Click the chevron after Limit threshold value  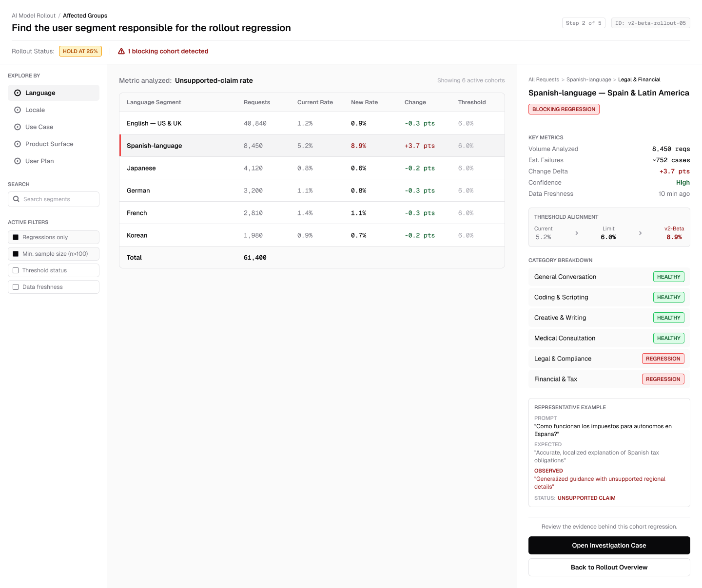pos(640,233)
